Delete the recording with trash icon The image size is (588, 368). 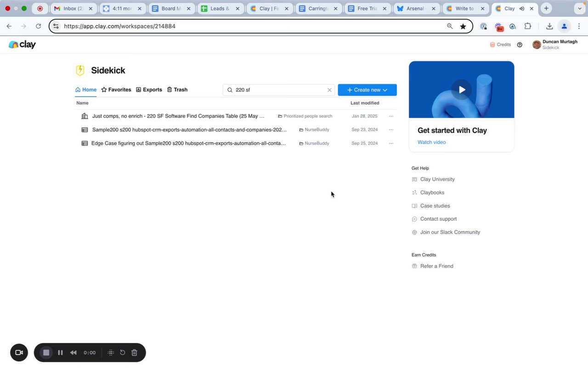[135, 353]
